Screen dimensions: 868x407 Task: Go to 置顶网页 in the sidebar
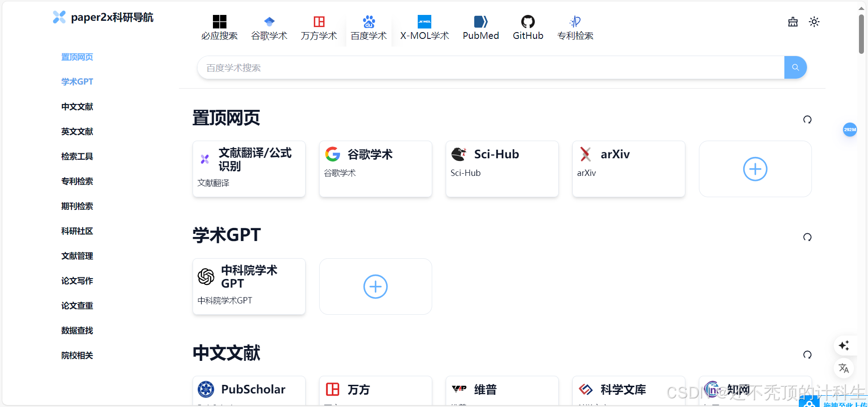point(77,57)
